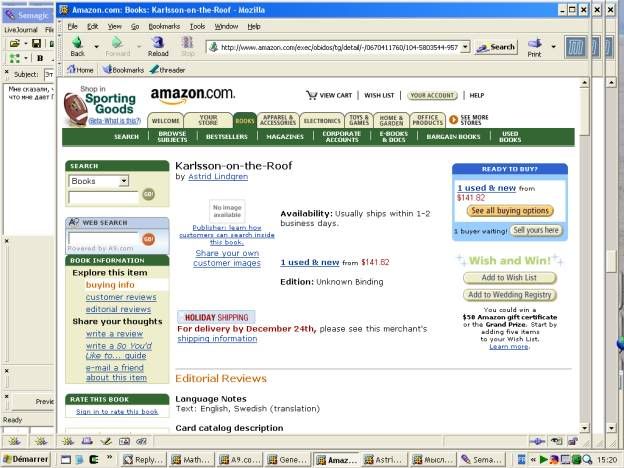Open the Go menu

pos(135,26)
